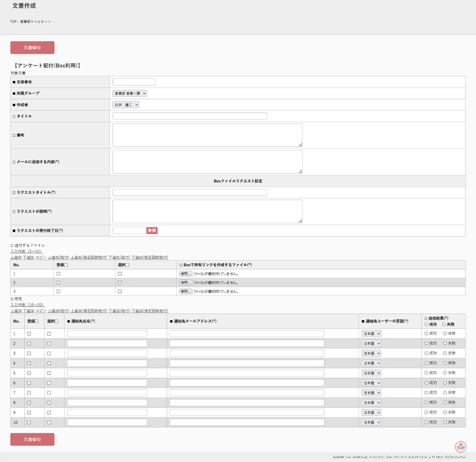Click into メールに追加する内容 textarea

coord(207,162)
